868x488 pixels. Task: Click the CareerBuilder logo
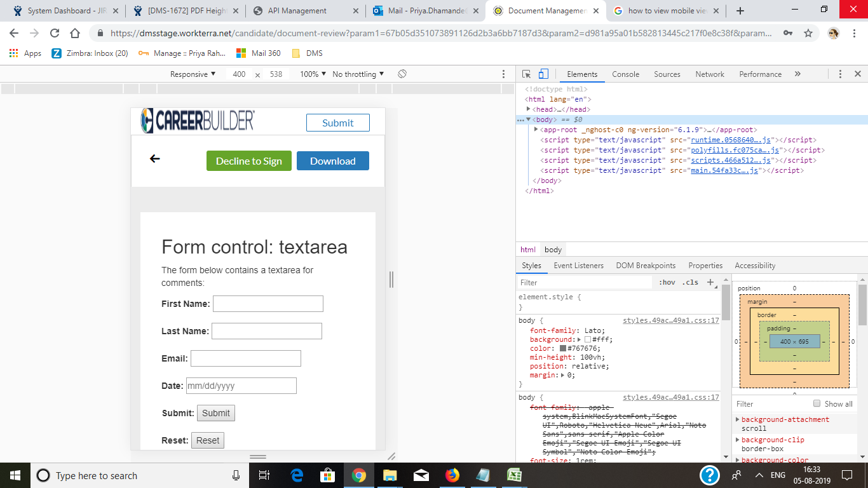point(198,121)
